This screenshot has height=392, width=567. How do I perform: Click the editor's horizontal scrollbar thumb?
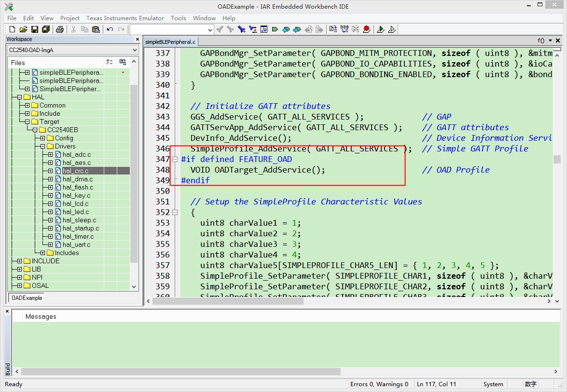(228, 301)
